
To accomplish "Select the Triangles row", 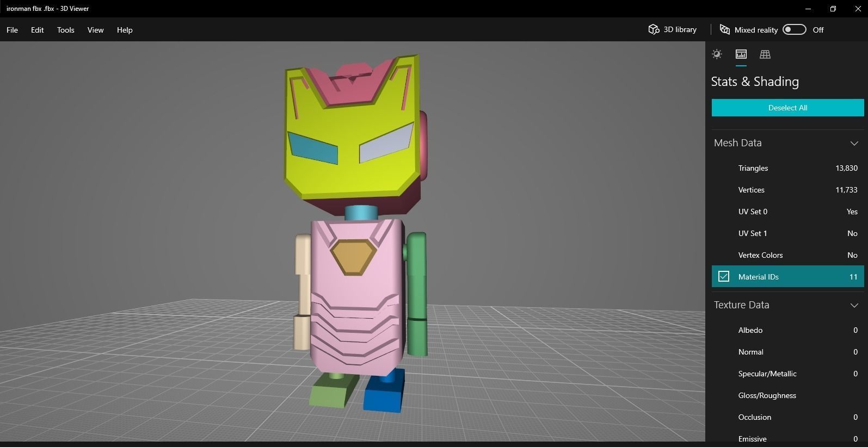I will tap(787, 168).
